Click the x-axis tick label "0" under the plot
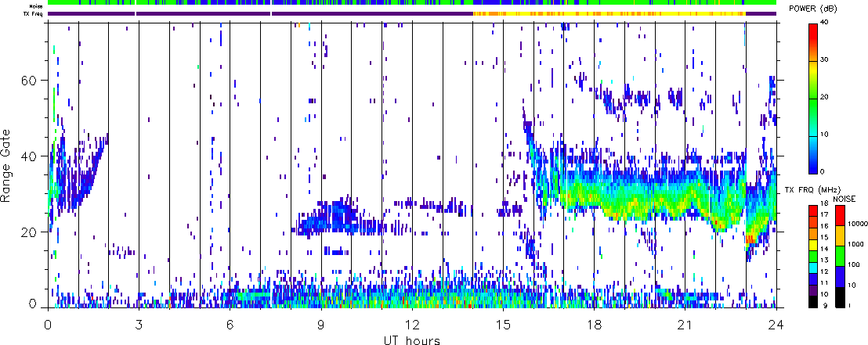 pyautogui.click(x=48, y=325)
